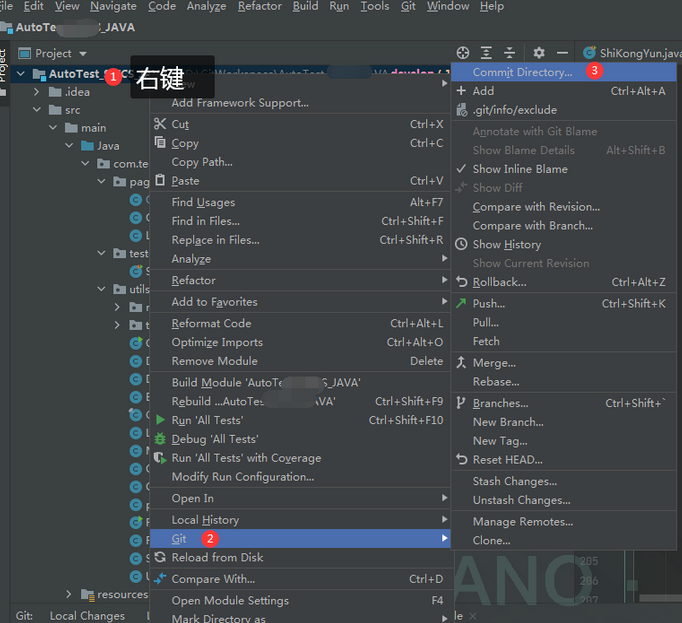Choose New Branch... in Git submenu
The width and height of the screenshot is (682, 623).
(x=564, y=422)
